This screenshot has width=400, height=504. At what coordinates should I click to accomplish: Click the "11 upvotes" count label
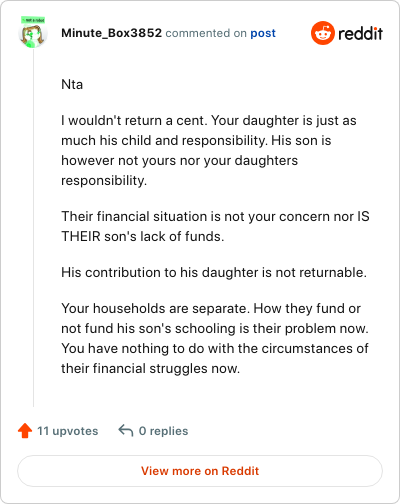68,431
